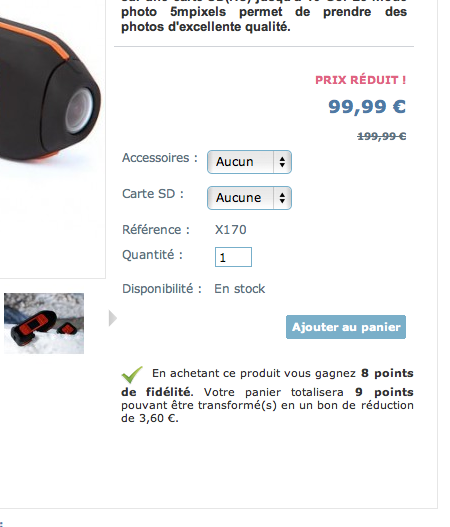Click the Carte SD label
The height and width of the screenshot is (527, 450).
pyautogui.click(x=153, y=194)
